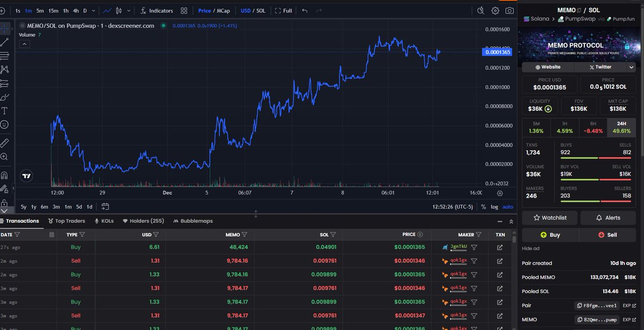Viewport: 644px width, 330px height.
Task: Open the Top Traders tab
Action: click(x=67, y=221)
